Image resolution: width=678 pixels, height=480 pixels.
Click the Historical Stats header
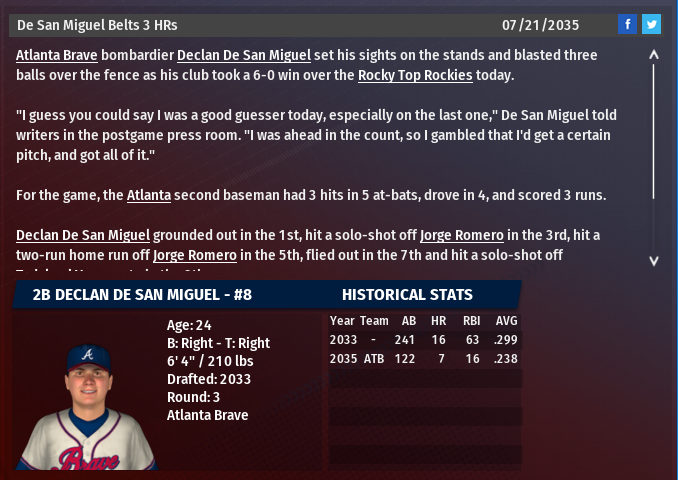pyautogui.click(x=407, y=295)
